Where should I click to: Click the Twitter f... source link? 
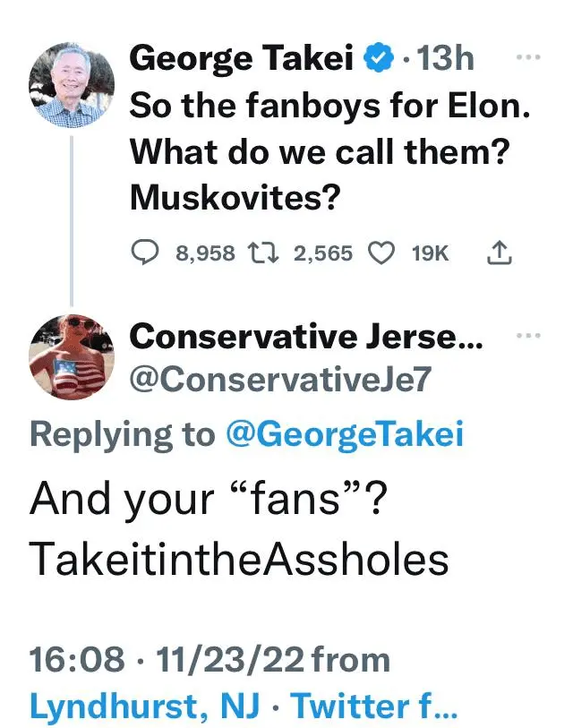tap(374, 706)
